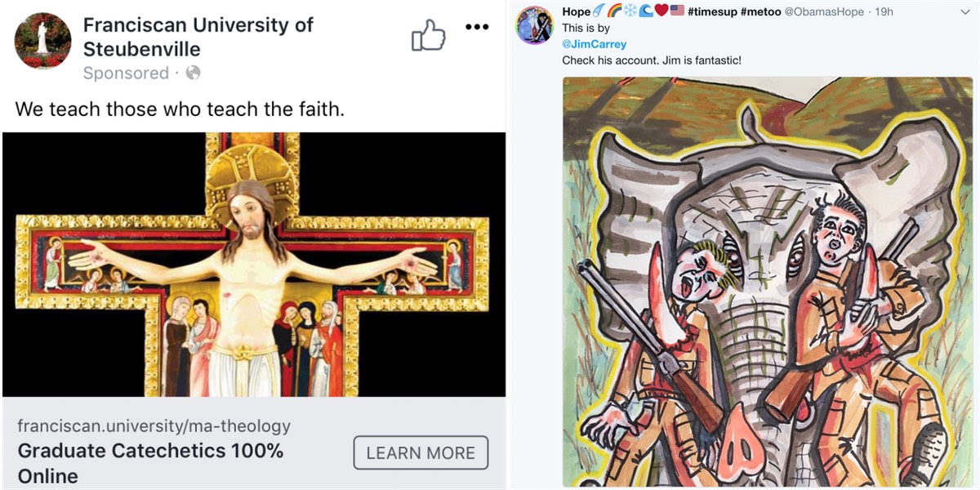The height and width of the screenshot is (490, 980).
Task: Open the elephant painting image in the tweet
Action: point(767,282)
